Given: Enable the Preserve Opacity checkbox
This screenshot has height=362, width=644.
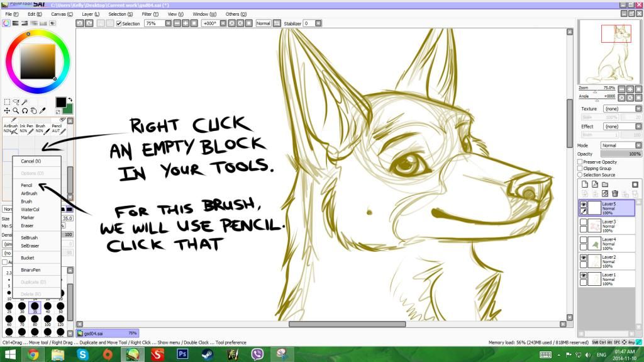Looking at the screenshot, I should click(580, 162).
